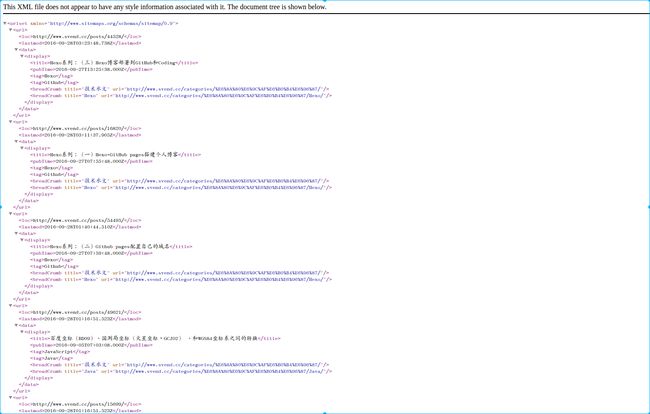Click the loc line ending in posts/15699/
This screenshot has height=414, width=650.
(80, 405)
